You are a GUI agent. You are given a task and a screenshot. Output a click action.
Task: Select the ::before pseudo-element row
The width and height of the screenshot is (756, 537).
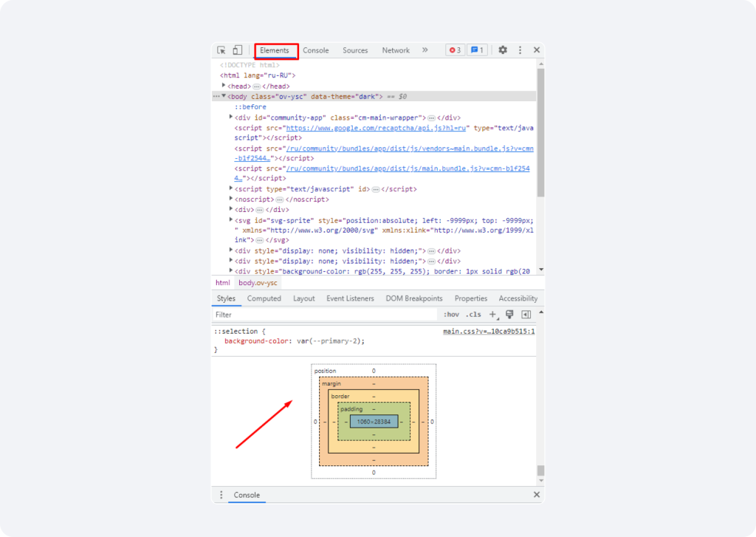(250, 107)
